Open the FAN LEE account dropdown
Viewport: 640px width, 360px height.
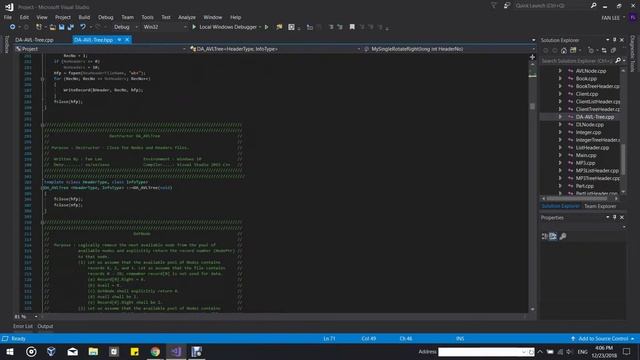613,18
